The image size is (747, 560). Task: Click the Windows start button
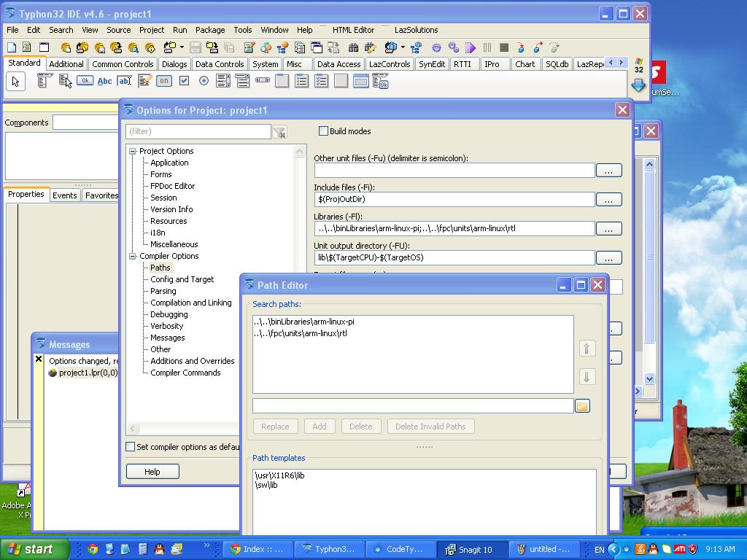point(34,549)
